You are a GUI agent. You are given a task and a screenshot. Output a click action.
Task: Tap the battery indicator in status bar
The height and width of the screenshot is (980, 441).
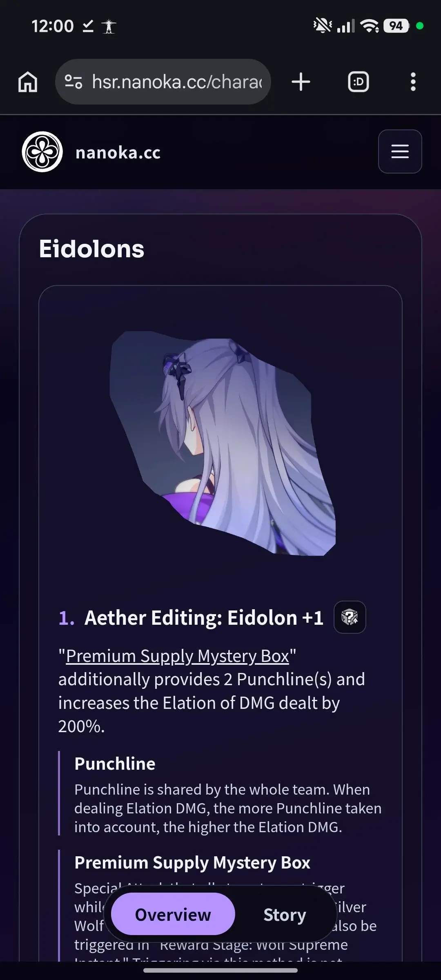396,26
